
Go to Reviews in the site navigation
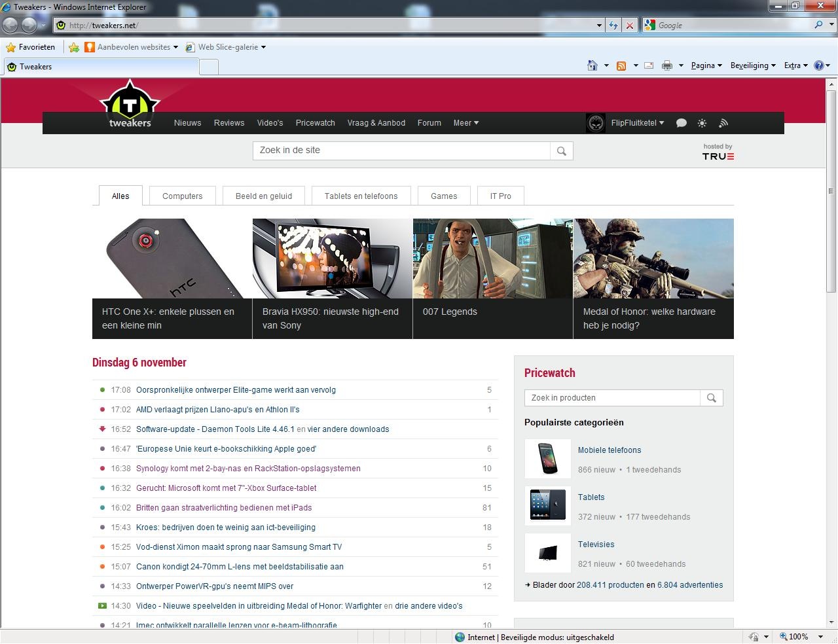coord(229,123)
